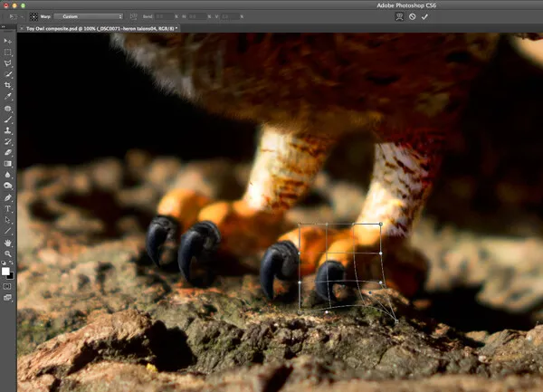Click the white foreground color swatch
Image resolution: width=543 pixels, height=392 pixels.
tap(6, 271)
